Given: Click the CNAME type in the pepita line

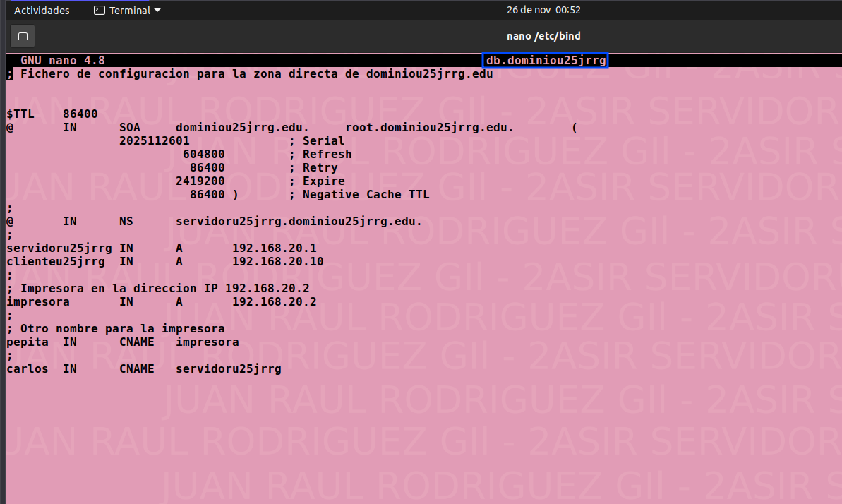Looking at the screenshot, I should click(137, 342).
